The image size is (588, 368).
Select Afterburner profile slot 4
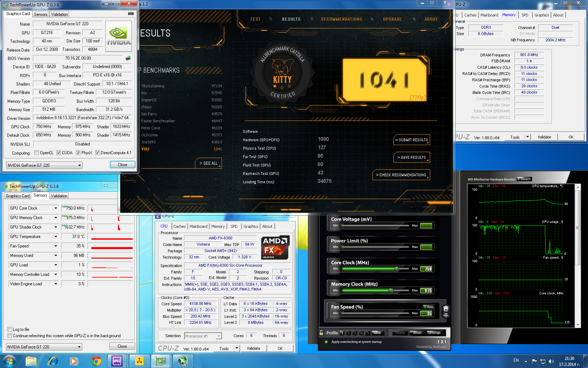(361, 333)
